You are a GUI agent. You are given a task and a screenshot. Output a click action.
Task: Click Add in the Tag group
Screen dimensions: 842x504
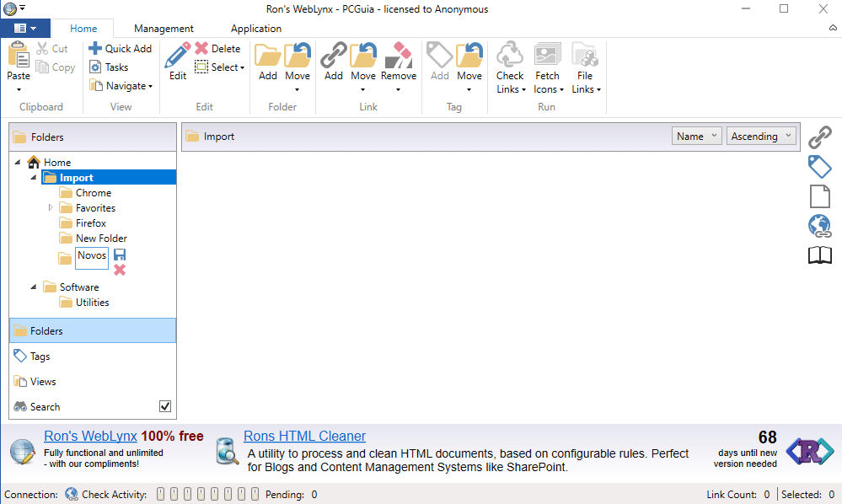click(440, 62)
